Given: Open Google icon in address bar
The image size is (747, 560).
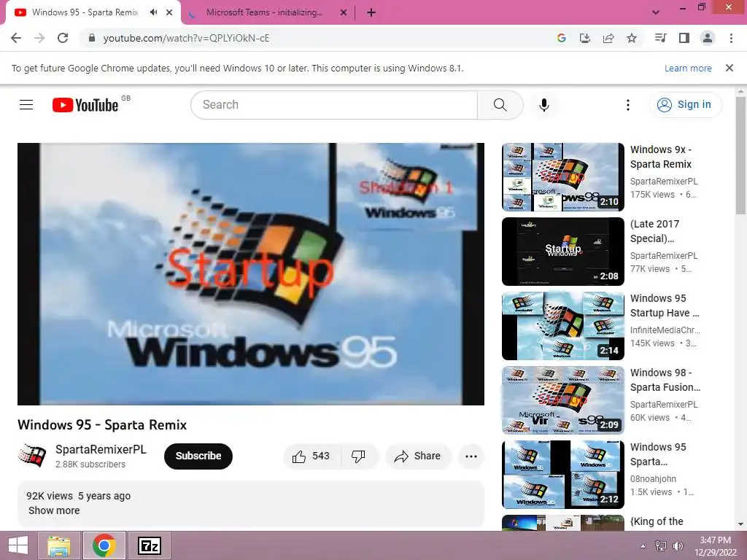Looking at the screenshot, I should [x=562, y=38].
